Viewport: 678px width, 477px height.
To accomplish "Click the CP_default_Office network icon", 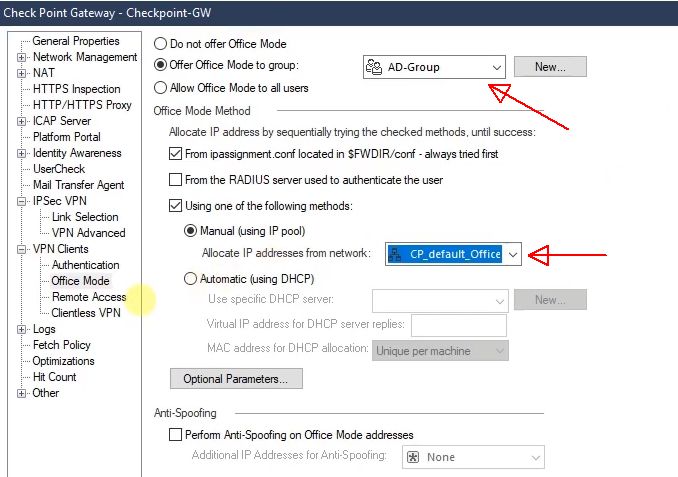I will pyautogui.click(x=394, y=254).
